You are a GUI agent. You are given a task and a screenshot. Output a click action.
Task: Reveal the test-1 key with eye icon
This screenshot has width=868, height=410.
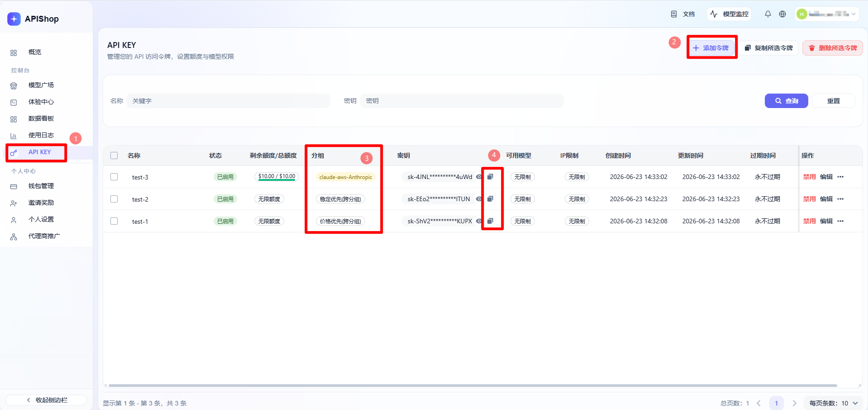click(479, 221)
